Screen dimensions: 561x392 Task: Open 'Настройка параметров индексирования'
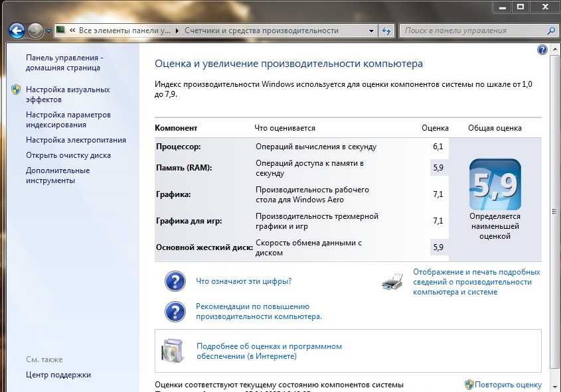click(x=68, y=119)
